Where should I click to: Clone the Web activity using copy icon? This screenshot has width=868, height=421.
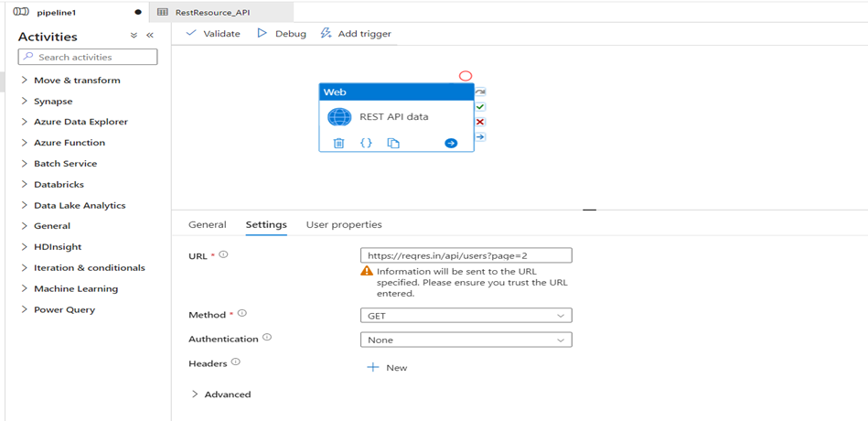pos(393,143)
